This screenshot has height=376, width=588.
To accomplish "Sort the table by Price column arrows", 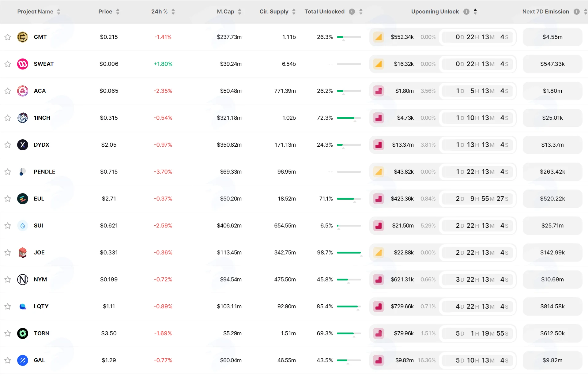I will [118, 12].
